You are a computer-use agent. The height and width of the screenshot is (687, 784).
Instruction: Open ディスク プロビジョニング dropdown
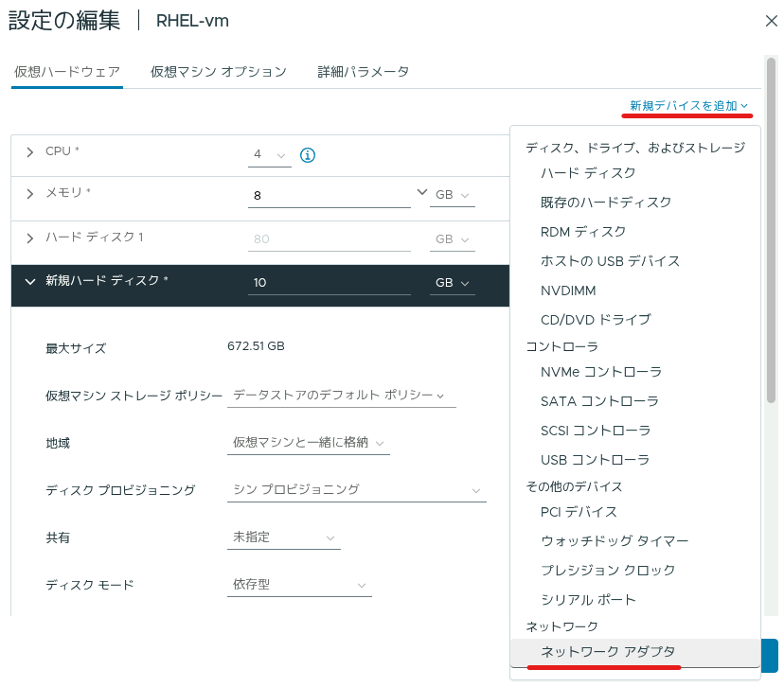pos(357,490)
